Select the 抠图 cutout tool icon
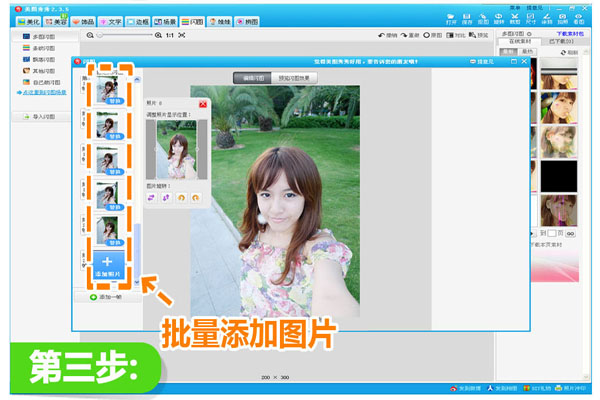This screenshot has width=600, height=400. [x=483, y=19]
